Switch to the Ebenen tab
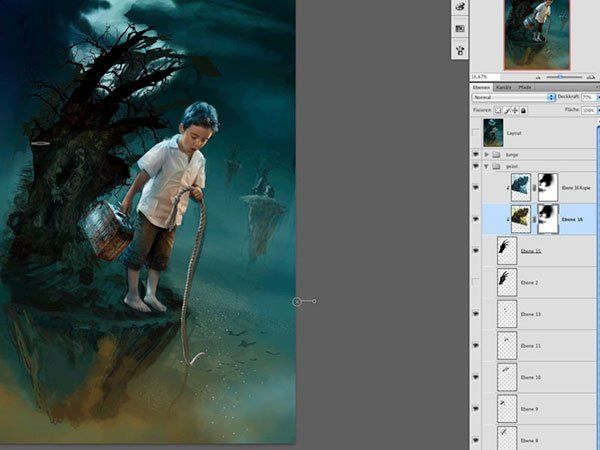Screen dimensions: 600x450 [481, 87]
